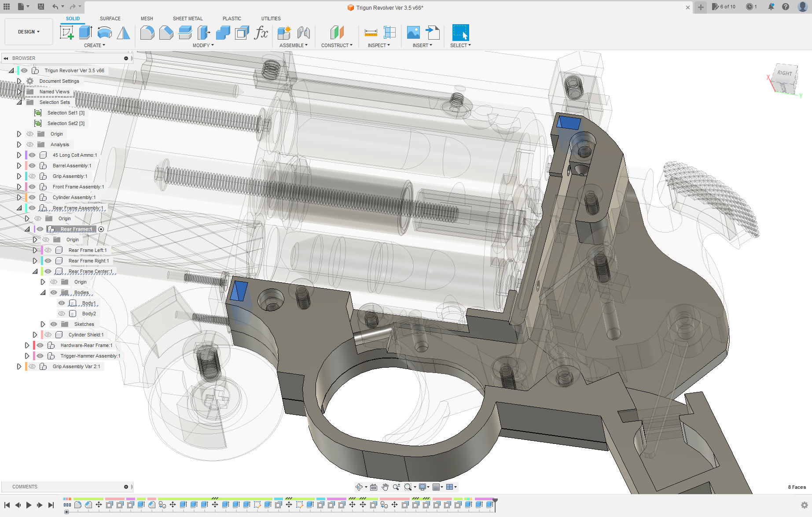Image resolution: width=812 pixels, height=517 pixels.
Task: Click the Create Sketch tool icon
Action: [66, 33]
